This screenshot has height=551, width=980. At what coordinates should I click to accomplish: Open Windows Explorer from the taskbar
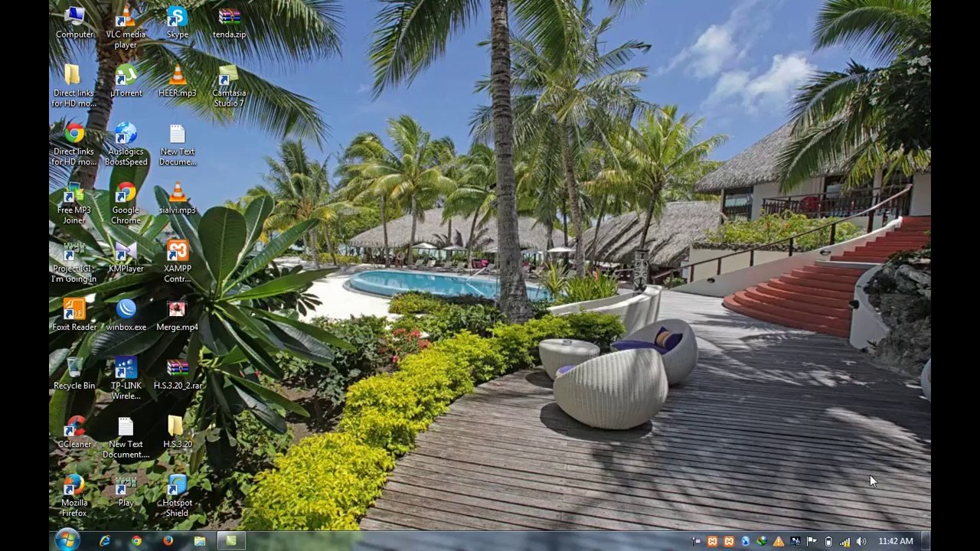tap(199, 541)
